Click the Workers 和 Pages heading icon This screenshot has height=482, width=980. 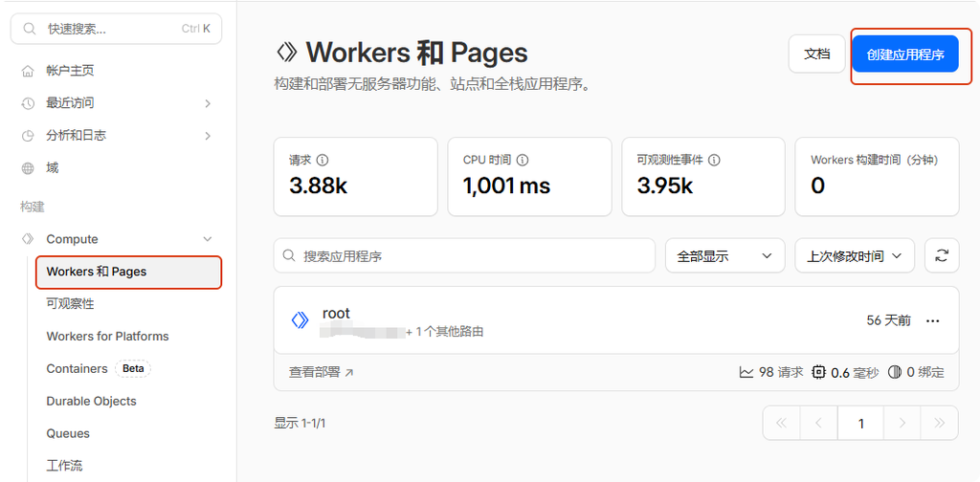pos(286,53)
